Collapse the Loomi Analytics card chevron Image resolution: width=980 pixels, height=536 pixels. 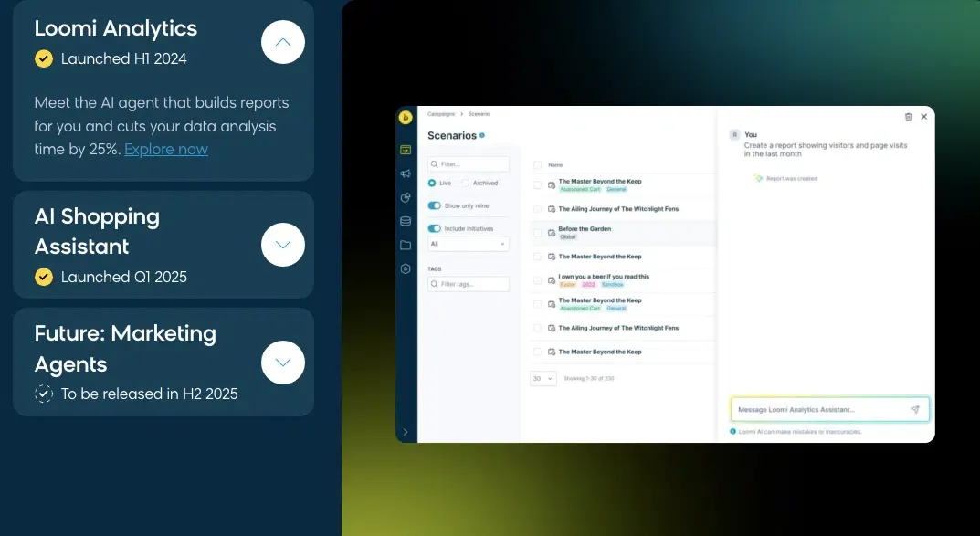[283, 42]
